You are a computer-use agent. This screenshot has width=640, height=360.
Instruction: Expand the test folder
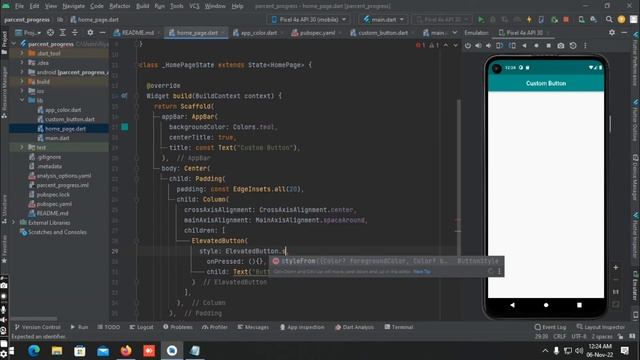coord(22,147)
